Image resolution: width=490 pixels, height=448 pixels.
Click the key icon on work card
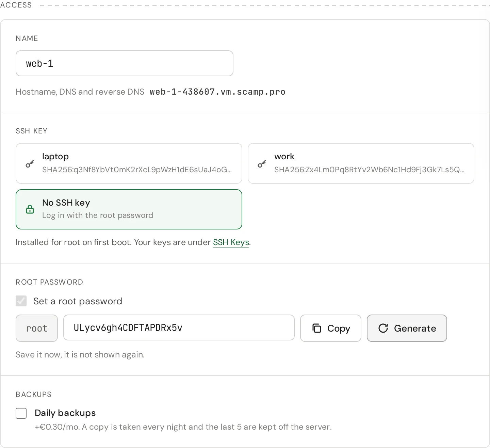pyautogui.click(x=262, y=164)
